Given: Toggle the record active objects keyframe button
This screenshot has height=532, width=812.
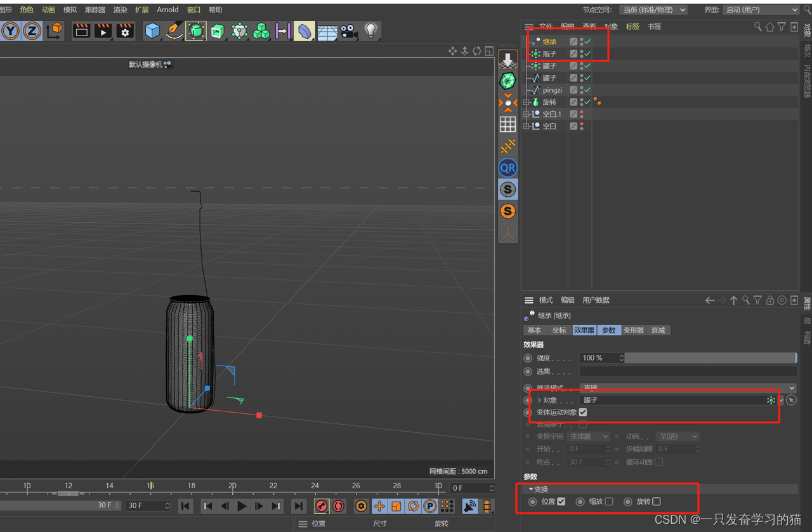Looking at the screenshot, I should (x=322, y=506).
